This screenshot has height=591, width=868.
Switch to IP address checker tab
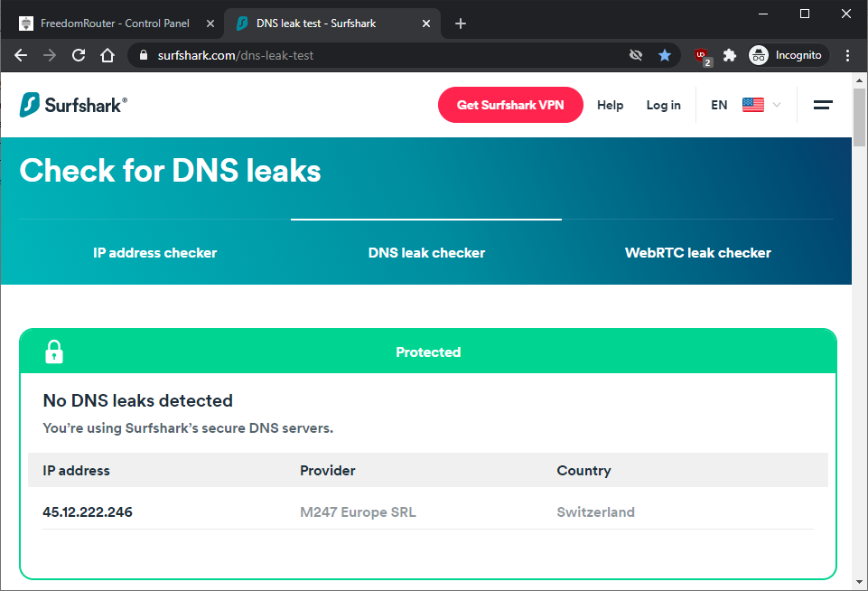tap(155, 252)
